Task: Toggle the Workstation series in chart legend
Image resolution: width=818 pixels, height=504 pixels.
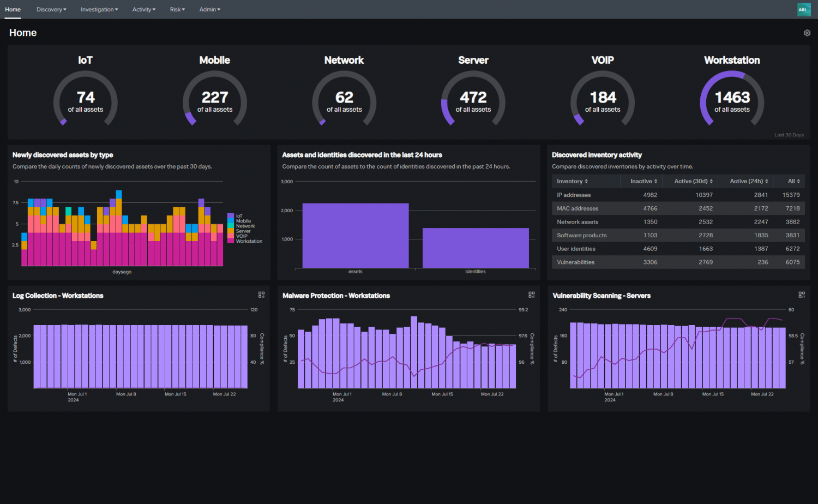Action: click(246, 241)
